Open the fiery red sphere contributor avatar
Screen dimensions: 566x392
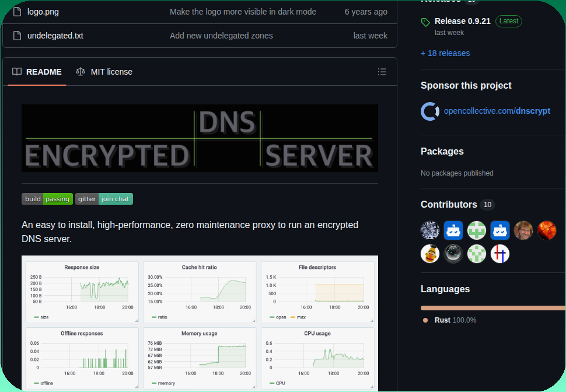(547, 230)
